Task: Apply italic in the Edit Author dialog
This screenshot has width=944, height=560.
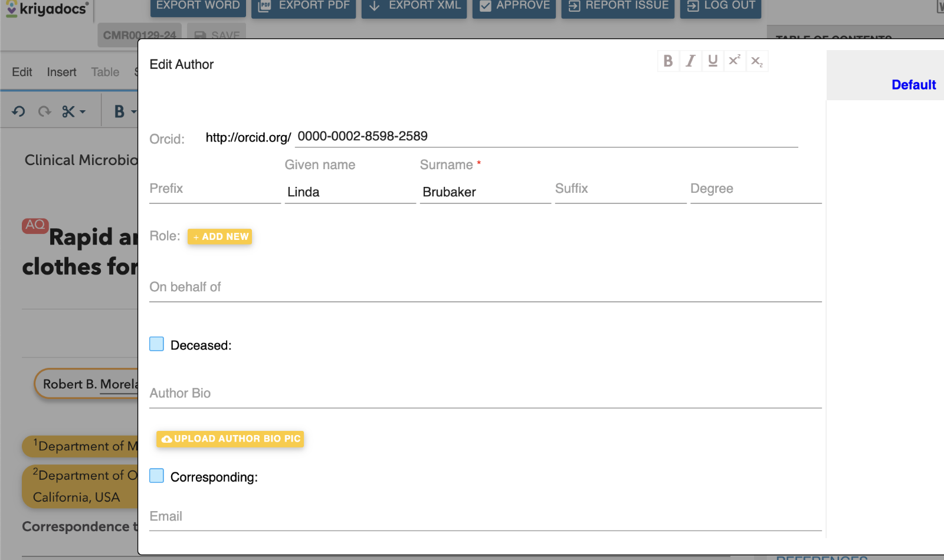Action: 690,61
